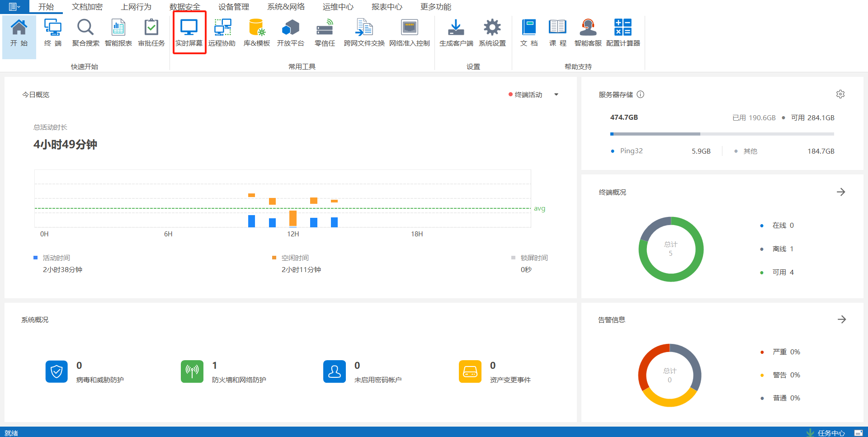Click the 病毒和威胁防护 shield entry

pos(57,372)
